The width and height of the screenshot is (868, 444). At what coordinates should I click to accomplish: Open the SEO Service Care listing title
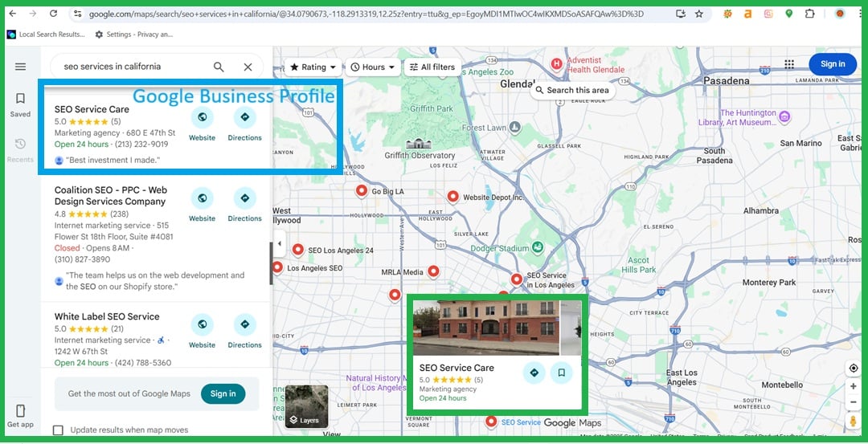pyautogui.click(x=92, y=109)
